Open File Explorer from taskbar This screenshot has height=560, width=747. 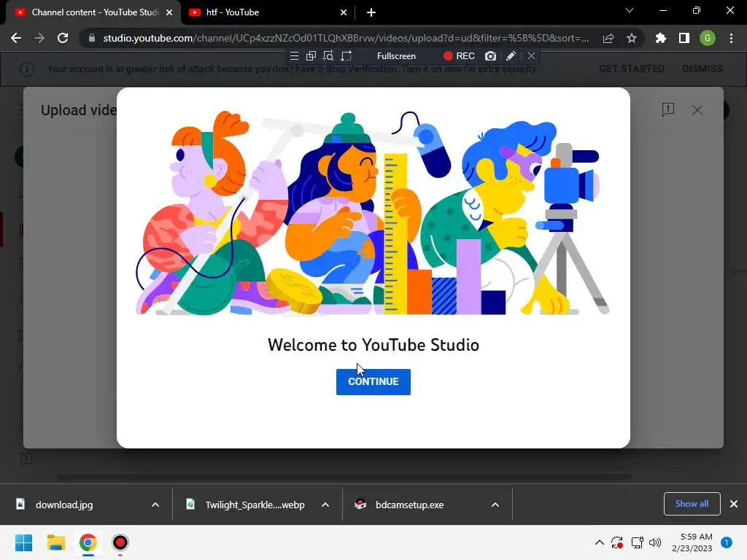(x=56, y=542)
